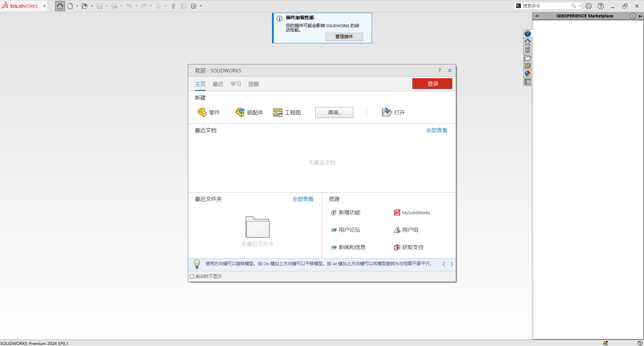Select the 零件 (Part) creation icon

pyautogui.click(x=202, y=112)
